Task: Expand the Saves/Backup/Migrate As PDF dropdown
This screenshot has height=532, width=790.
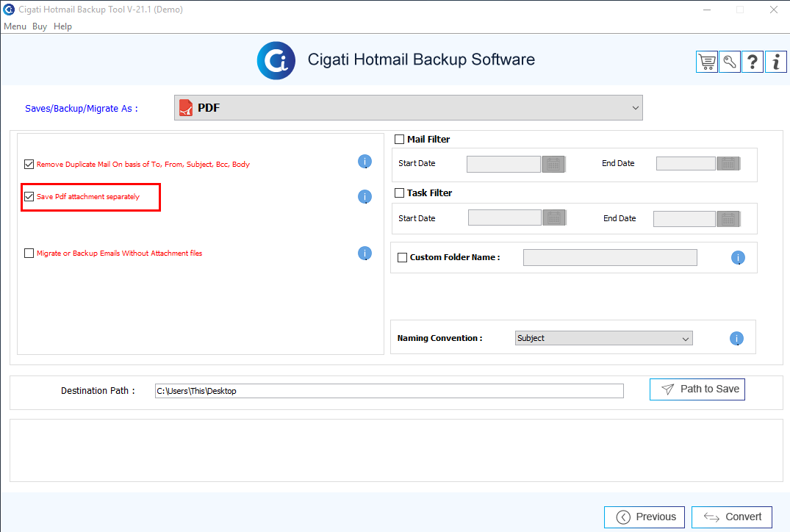Action: pos(408,108)
